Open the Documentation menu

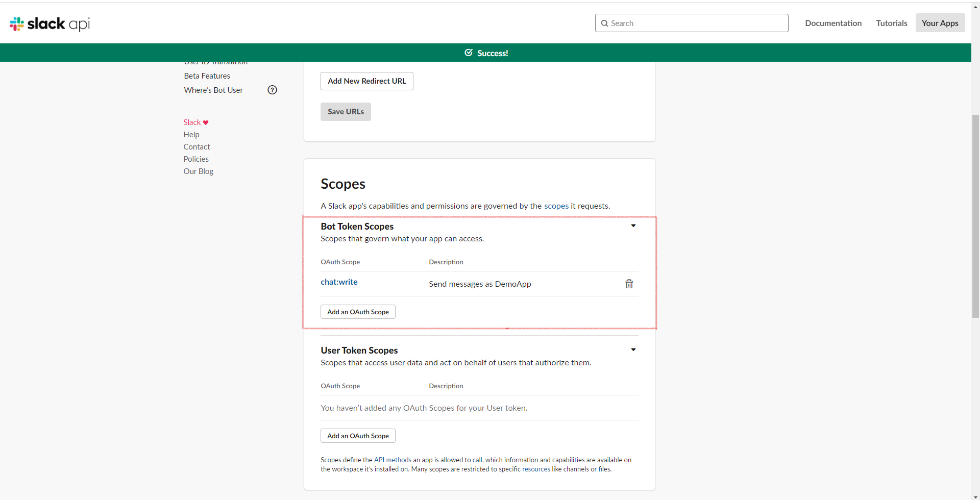833,23
